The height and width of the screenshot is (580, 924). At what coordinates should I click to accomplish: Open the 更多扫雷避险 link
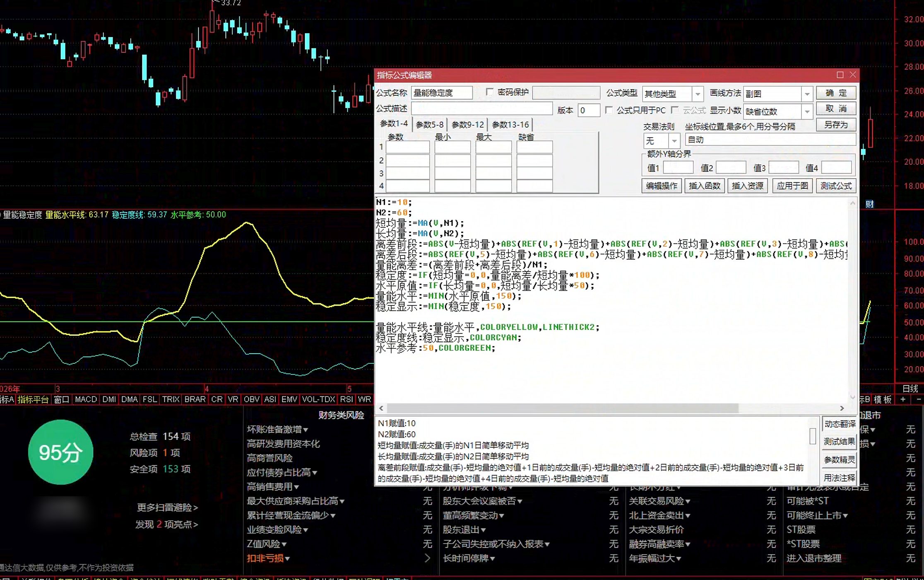(168, 508)
